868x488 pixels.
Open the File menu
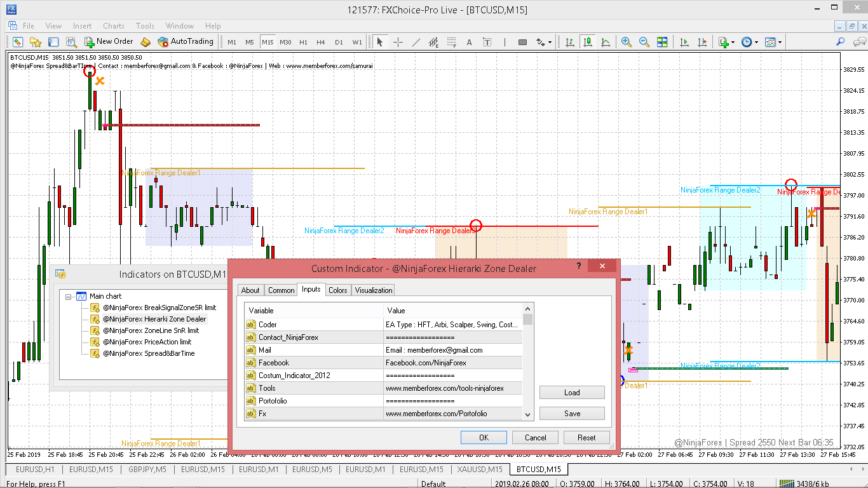(29, 26)
